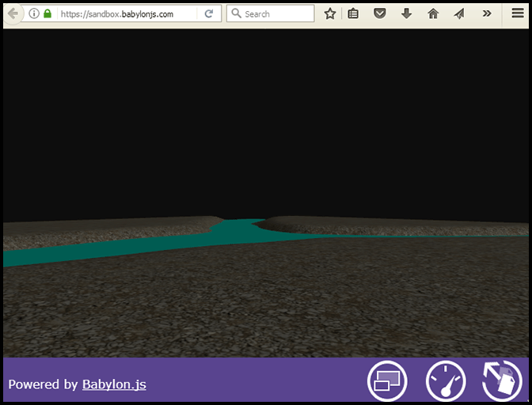Go to the home page icon

(433, 14)
